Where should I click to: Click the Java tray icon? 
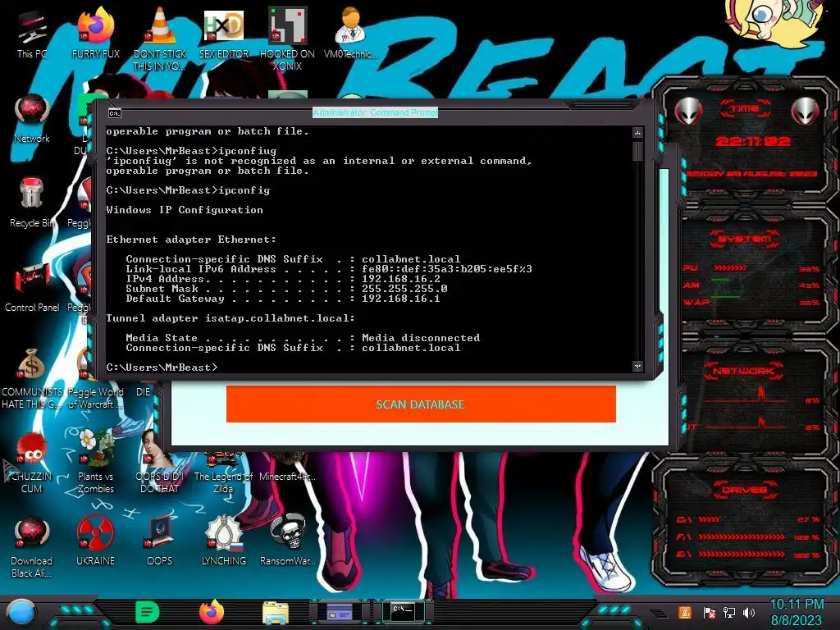coord(685,612)
